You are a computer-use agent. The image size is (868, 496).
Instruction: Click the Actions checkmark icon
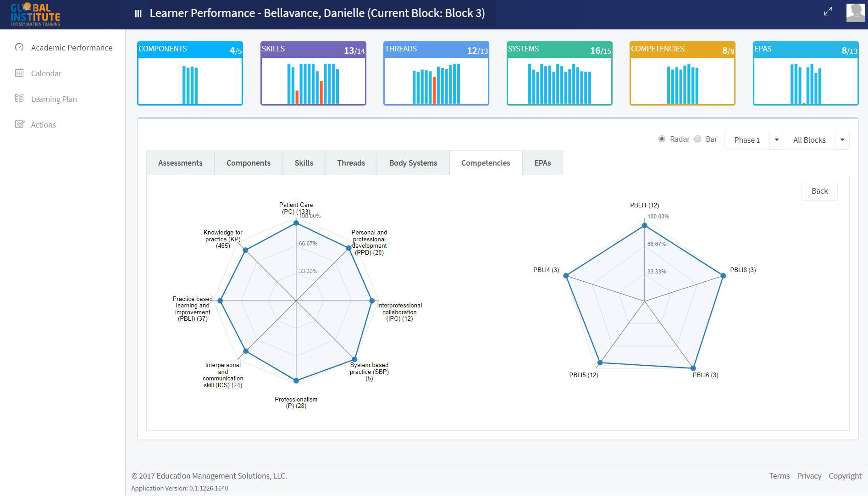[x=19, y=124]
